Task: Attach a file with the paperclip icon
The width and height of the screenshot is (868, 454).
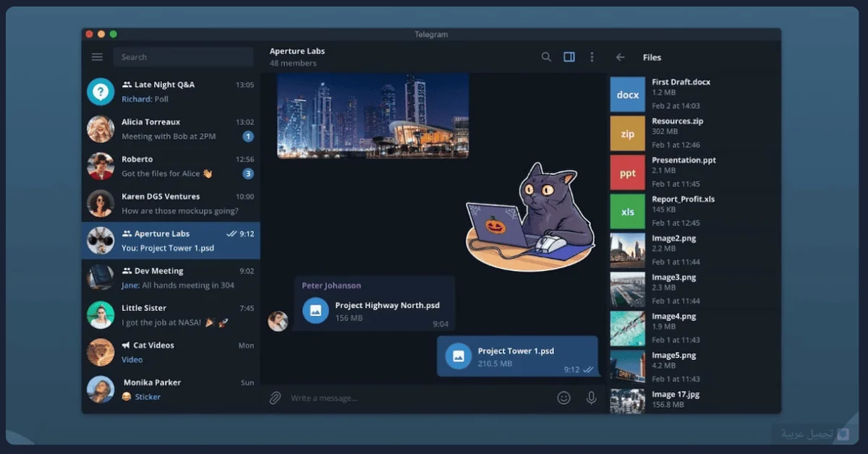Action: [275, 398]
